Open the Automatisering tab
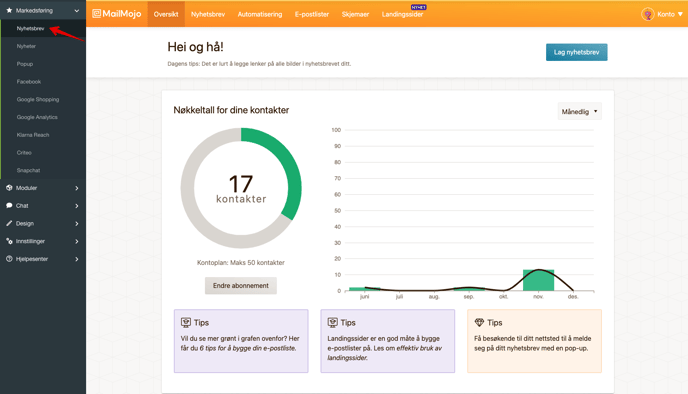This screenshot has height=394, width=688. coord(260,14)
